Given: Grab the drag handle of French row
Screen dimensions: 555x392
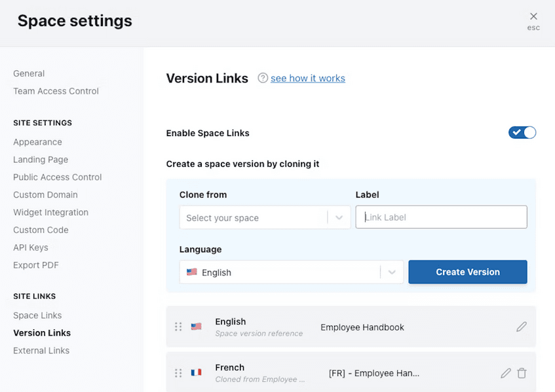Looking at the screenshot, I should point(178,373).
